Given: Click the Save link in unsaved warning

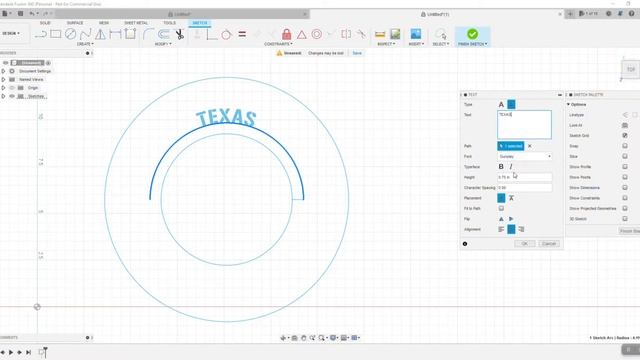Looking at the screenshot, I should click(x=357, y=53).
